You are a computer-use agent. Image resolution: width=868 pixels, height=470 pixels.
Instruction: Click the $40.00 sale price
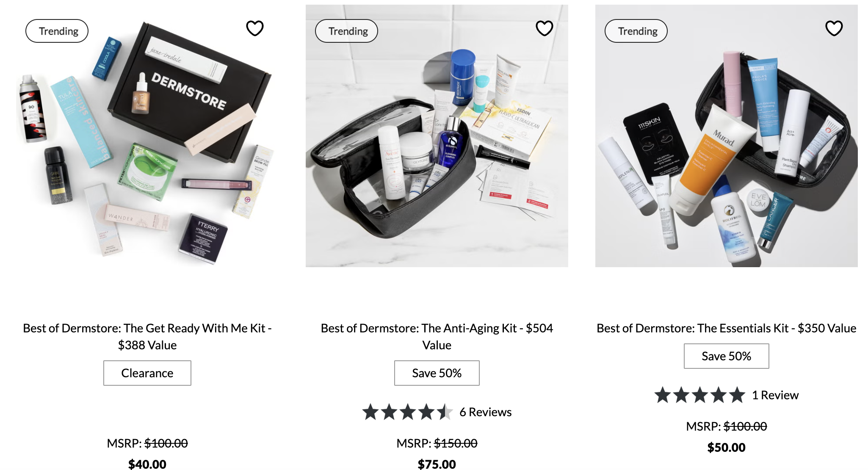(x=147, y=464)
